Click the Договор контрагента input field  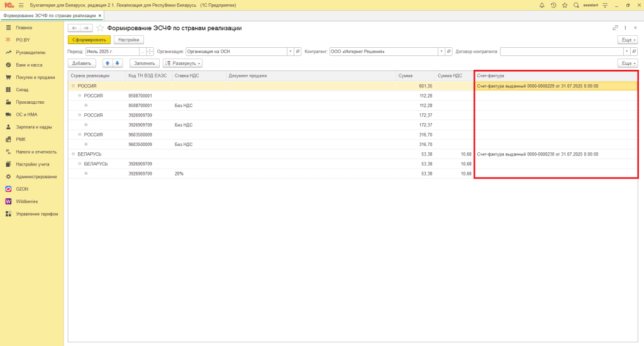[x=561, y=52]
